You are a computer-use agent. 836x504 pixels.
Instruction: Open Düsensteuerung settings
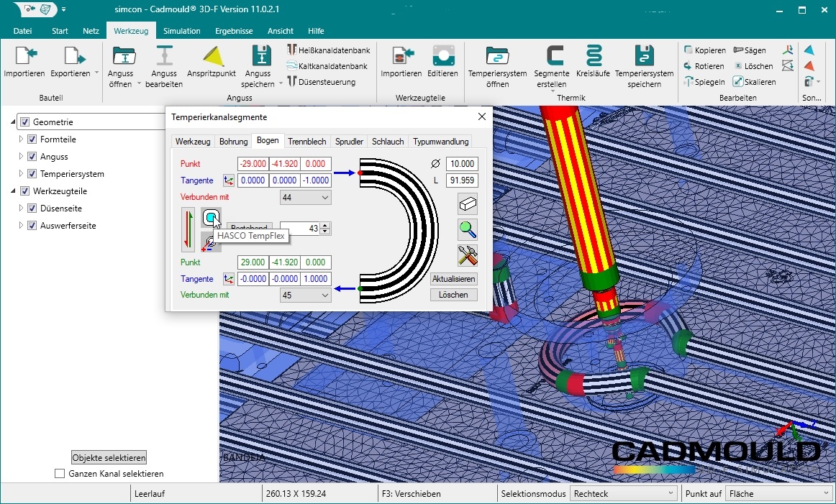(322, 82)
